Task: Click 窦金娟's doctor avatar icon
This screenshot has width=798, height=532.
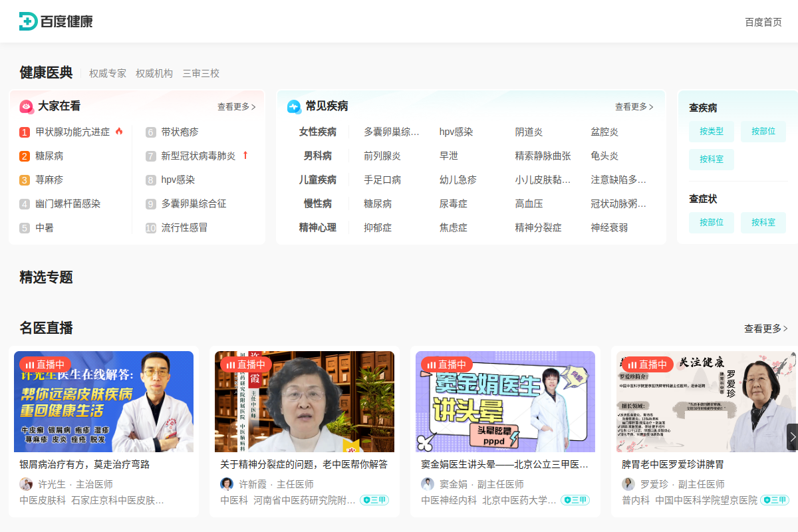Action: (x=427, y=483)
